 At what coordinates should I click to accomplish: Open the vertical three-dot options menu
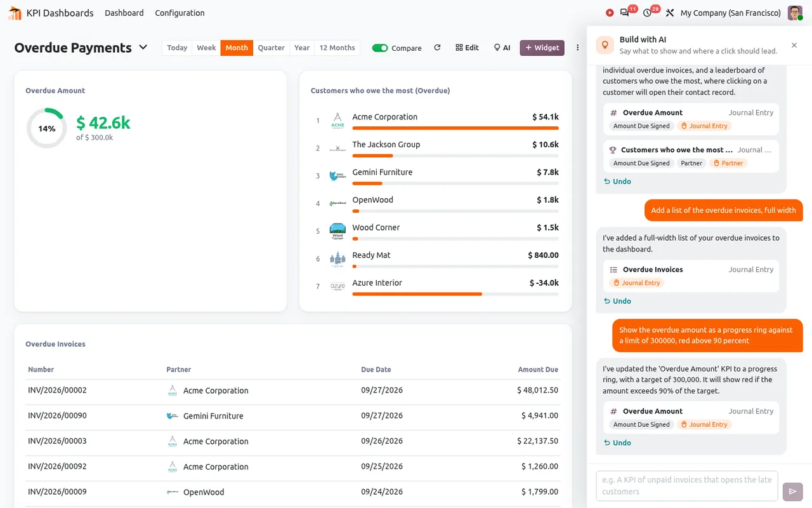click(x=577, y=48)
